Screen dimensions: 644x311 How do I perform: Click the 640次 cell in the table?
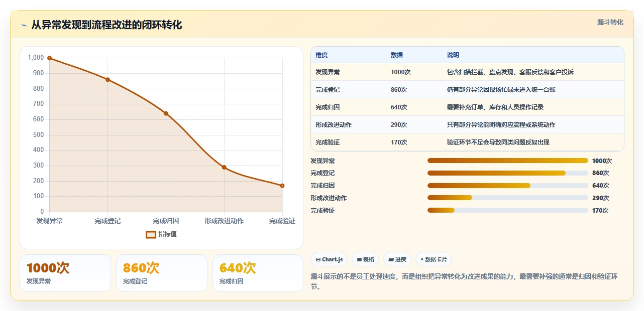399,107
